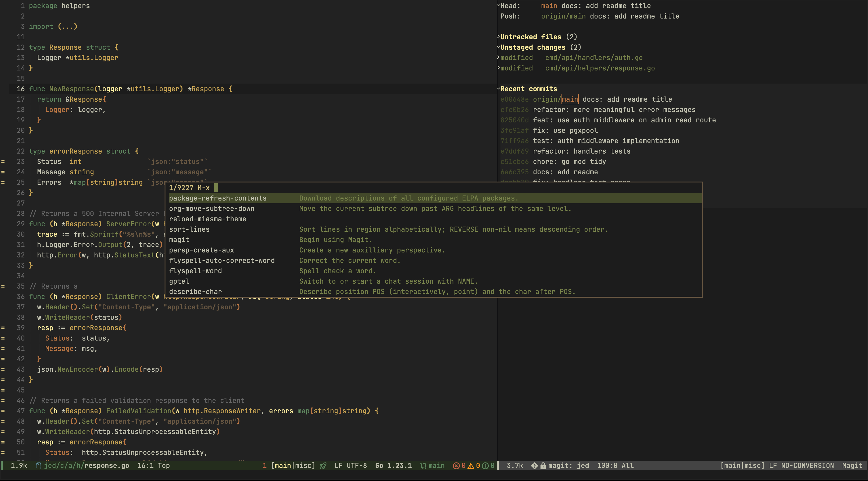Click the ClientError method name on line 36
The image size is (868, 481).
[x=128, y=297]
